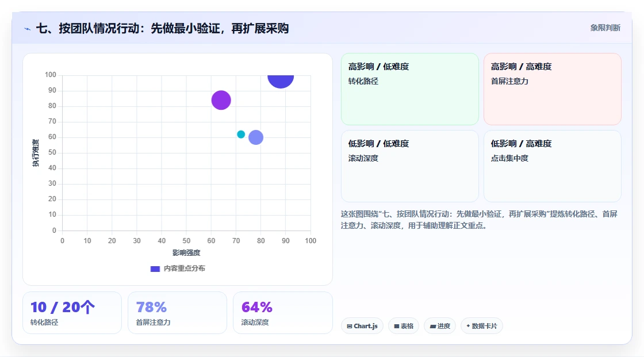The height and width of the screenshot is (357, 644).
Task: Click the 100 tick label on the y-axis
Action: [x=51, y=75]
